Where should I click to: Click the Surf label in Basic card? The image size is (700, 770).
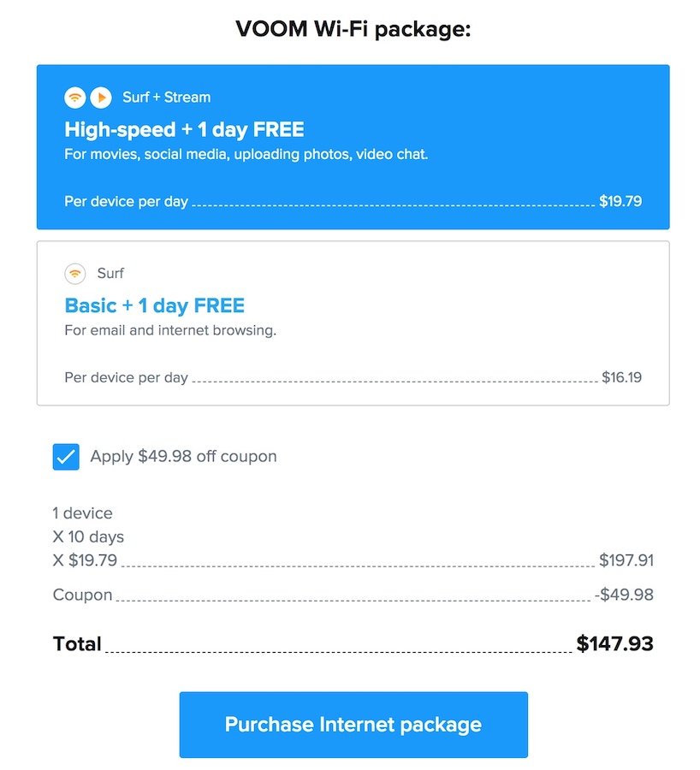point(110,273)
